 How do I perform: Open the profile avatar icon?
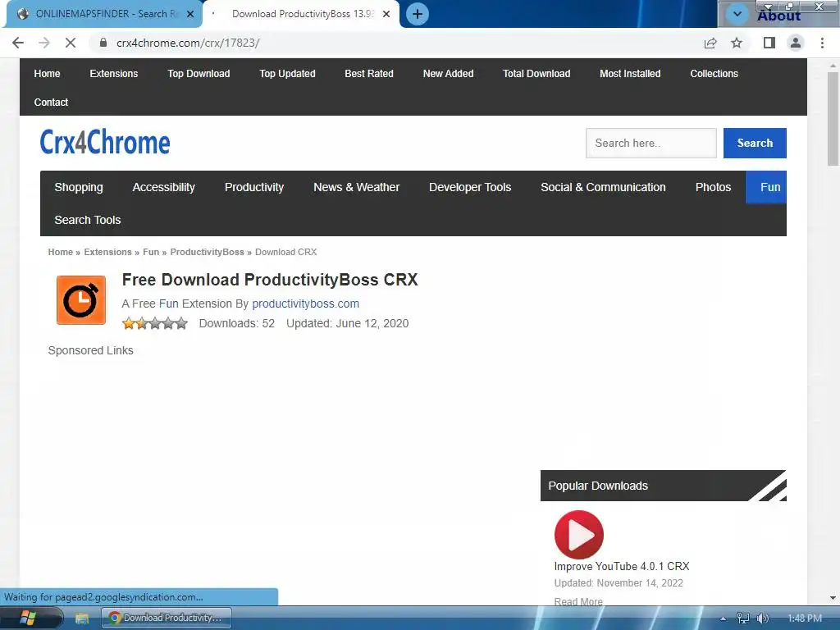tap(796, 43)
